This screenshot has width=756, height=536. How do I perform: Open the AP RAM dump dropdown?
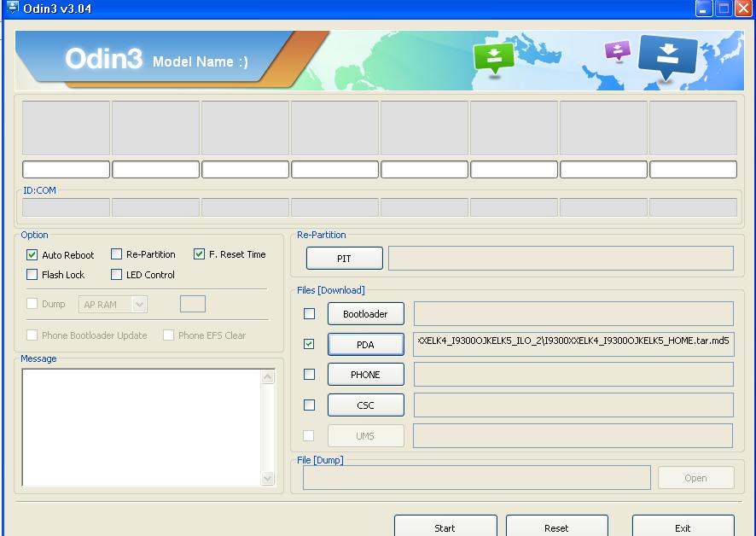pos(139,305)
